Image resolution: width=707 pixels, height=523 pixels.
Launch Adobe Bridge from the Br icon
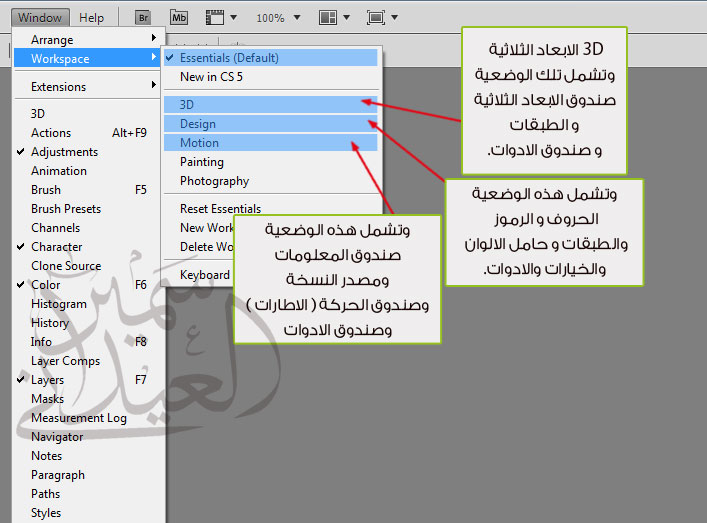(143, 18)
